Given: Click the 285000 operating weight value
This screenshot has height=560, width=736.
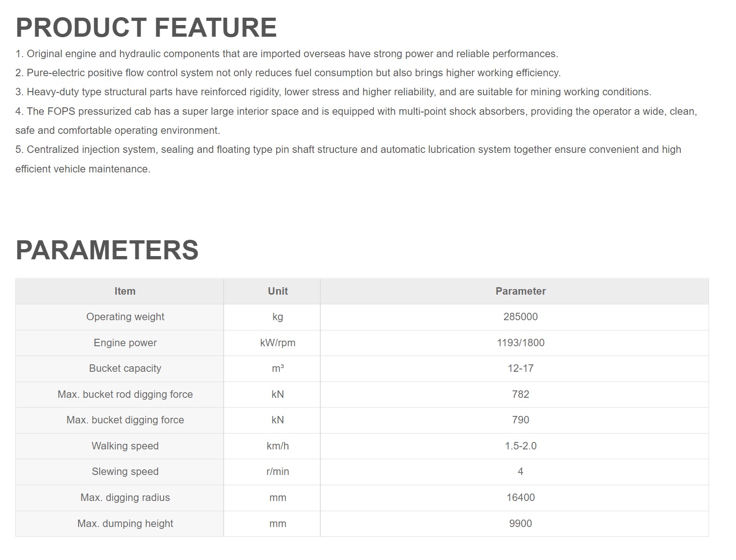Looking at the screenshot, I should coord(520,317).
